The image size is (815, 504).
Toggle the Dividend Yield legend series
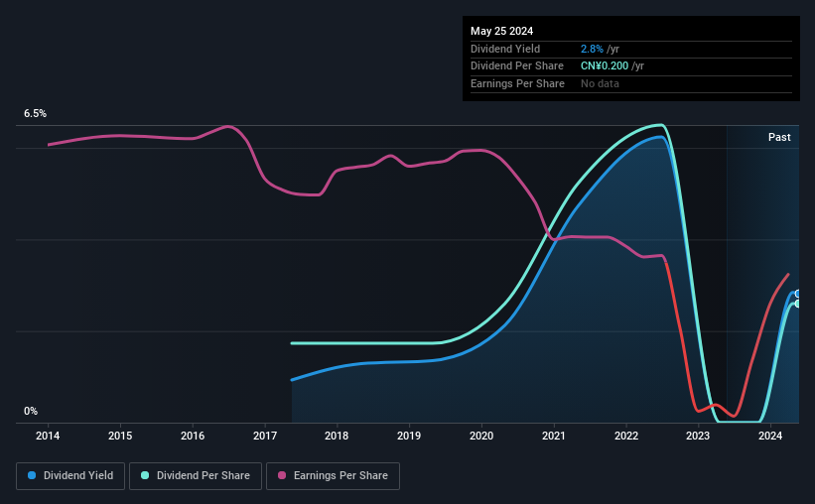70,476
